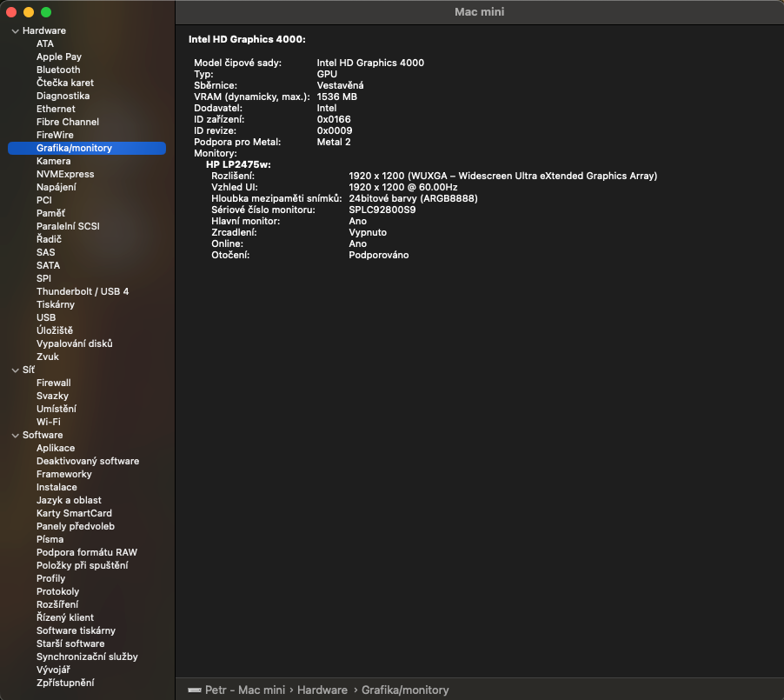This screenshot has height=700, width=784.
Task: Click the Mac mini icon in path bar
Action: 195,690
